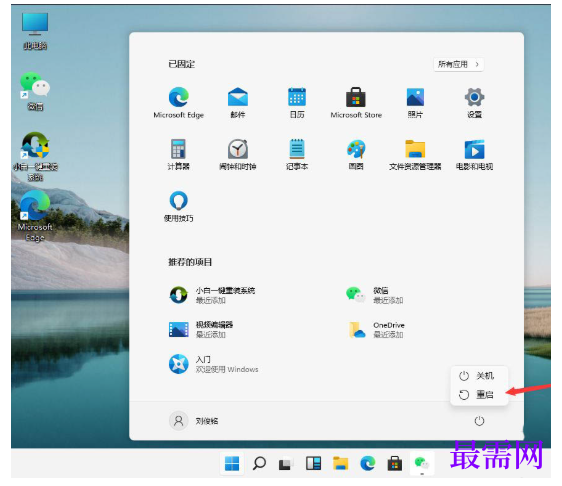
Task: Open 闹钟和时钟 clock app
Action: point(238,154)
